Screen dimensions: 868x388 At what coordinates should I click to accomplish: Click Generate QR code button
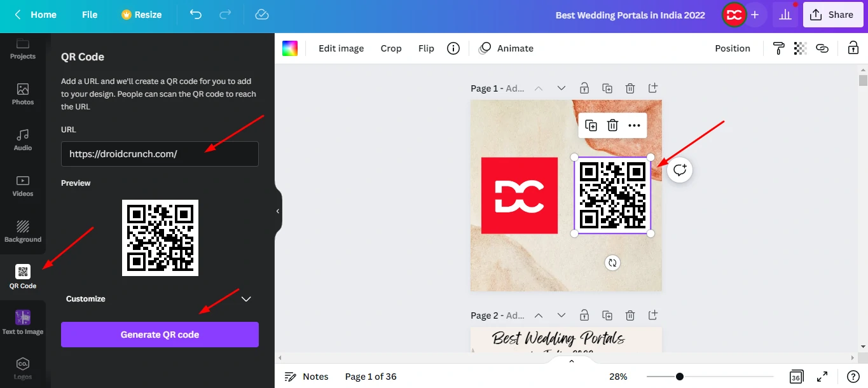tap(160, 335)
